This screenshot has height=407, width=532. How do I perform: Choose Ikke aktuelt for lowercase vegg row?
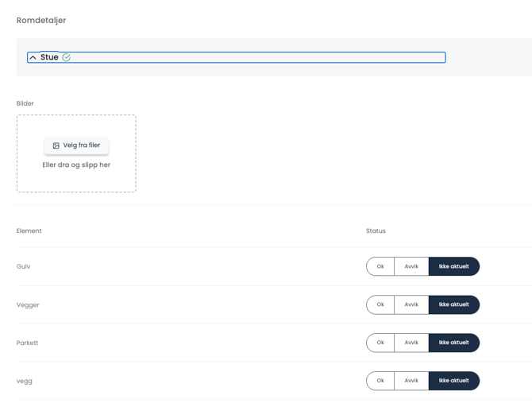(453, 381)
